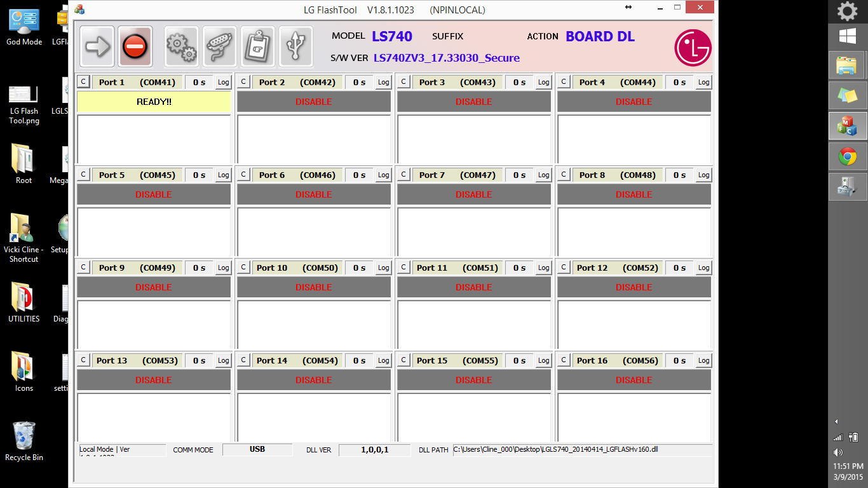Click the DISABLE status of Port 7
This screenshot has width=868, height=488.
click(x=474, y=194)
